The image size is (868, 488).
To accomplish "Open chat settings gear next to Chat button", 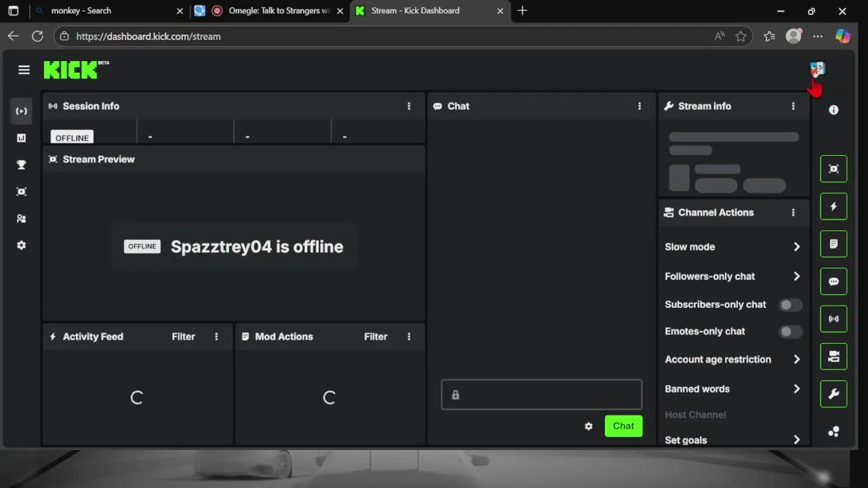I will (x=589, y=426).
